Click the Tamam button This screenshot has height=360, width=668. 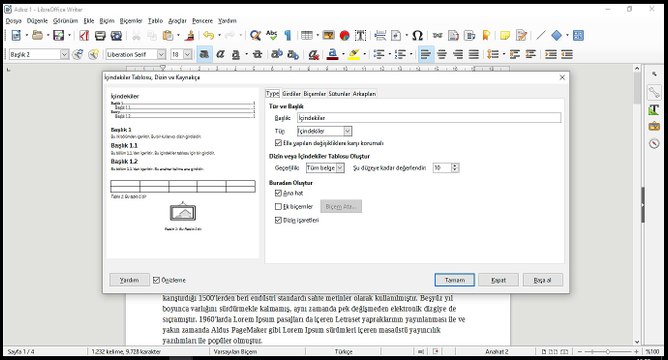tap(455, 280)
